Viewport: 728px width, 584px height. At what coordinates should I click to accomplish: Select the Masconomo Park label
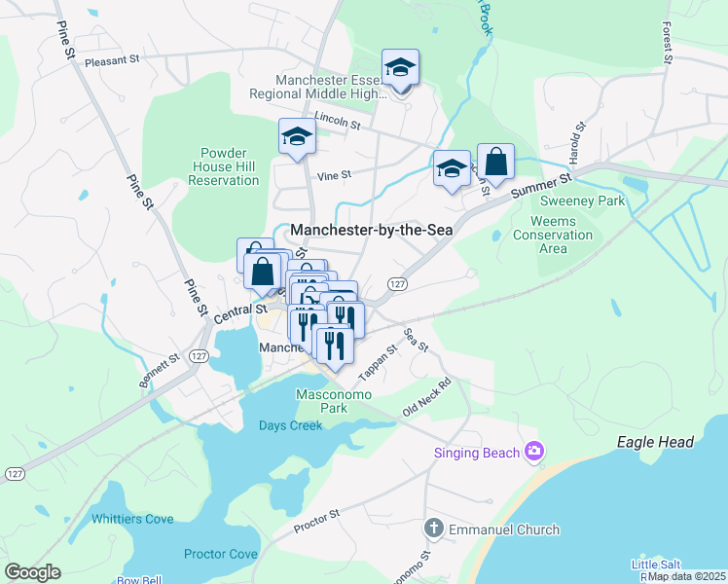point(334,401)
